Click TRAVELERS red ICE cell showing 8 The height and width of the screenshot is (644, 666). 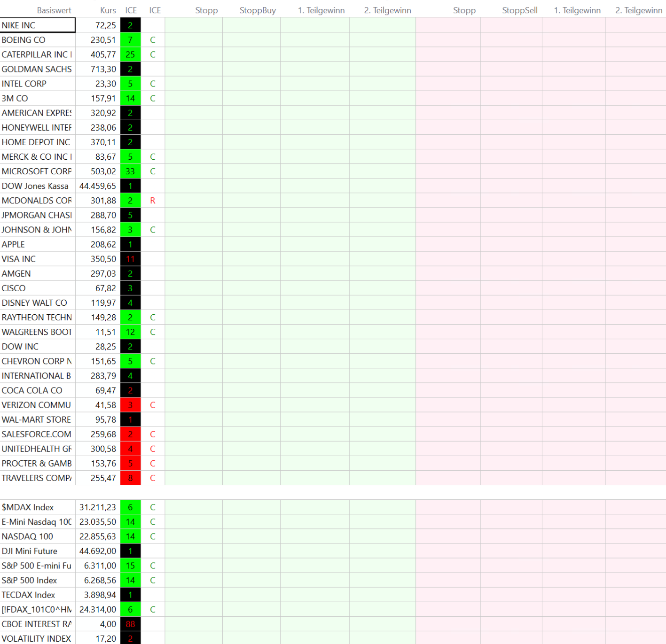(130, 478)
